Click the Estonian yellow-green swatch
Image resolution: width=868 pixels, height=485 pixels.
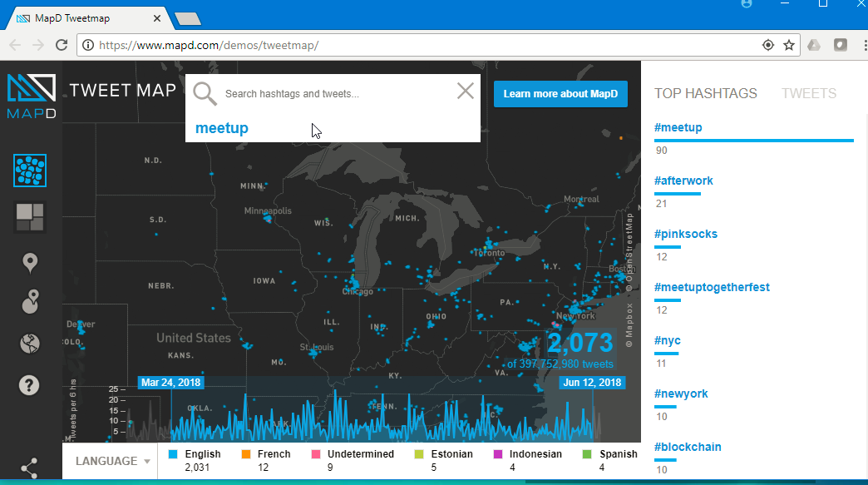[419, 454]
